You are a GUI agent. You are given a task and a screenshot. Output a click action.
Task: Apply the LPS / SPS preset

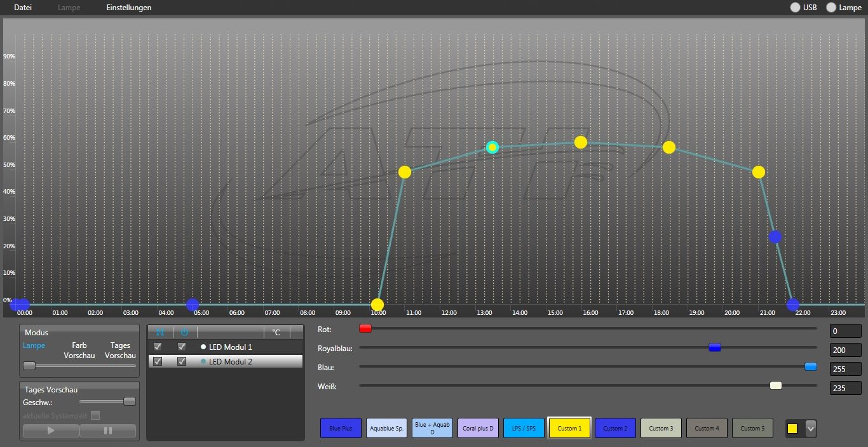524,428
